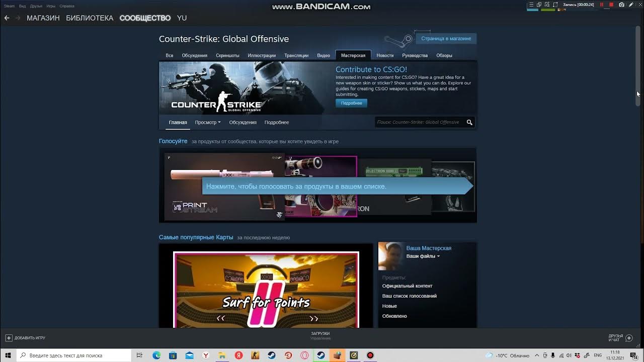Click Нажмите, чтобы голосовать banner

pyautogui.click(x=338, y=186)
